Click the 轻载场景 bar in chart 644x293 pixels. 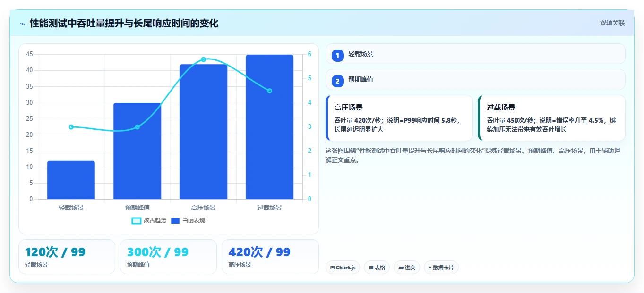click(x=71, y=180)
